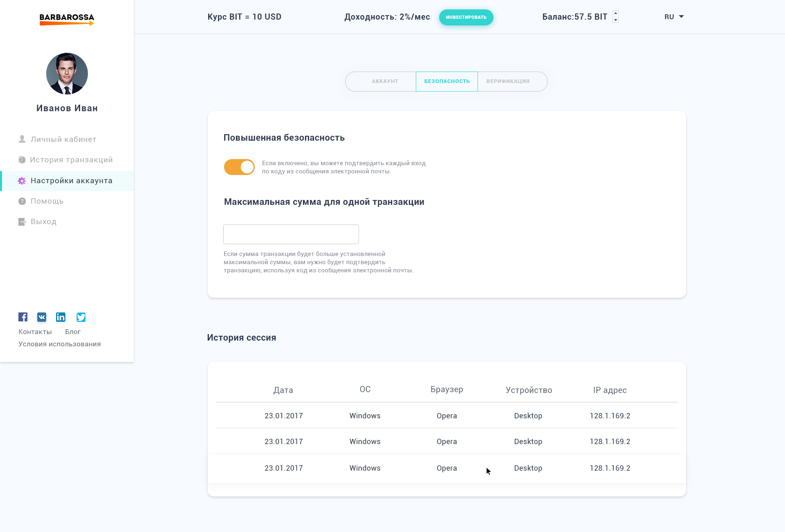
Task: Click the balance stepper down arrow
Action: pos(616,20)
